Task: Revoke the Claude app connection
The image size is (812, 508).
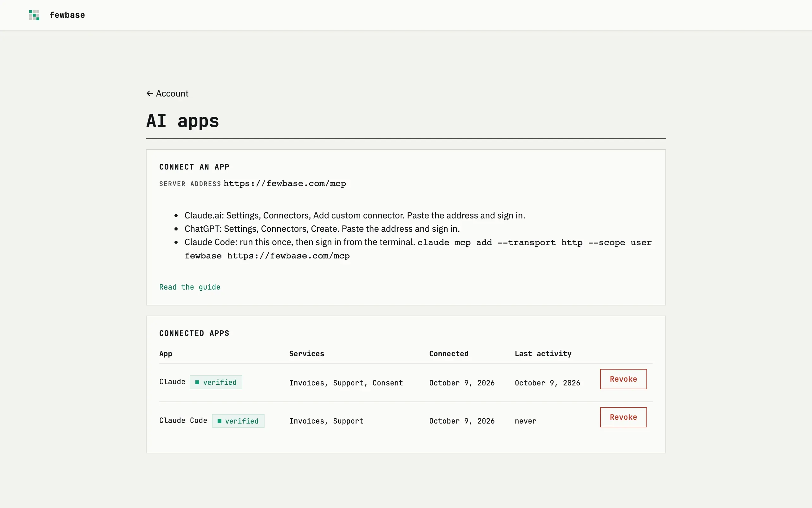Action: pyautogui.click(x=623, y=379)
